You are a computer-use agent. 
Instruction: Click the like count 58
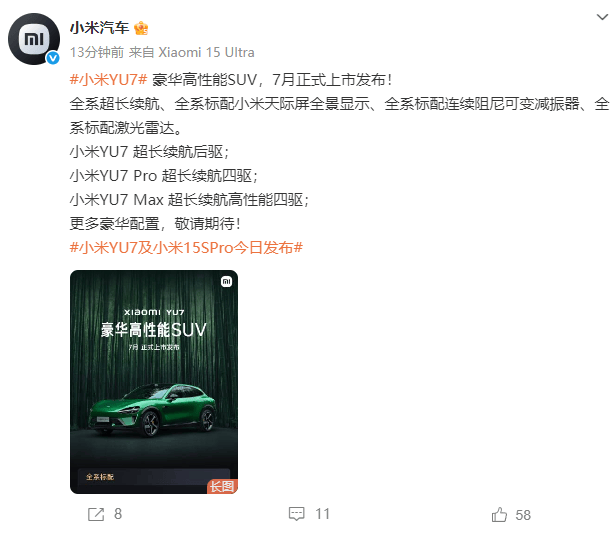[523, 515]
